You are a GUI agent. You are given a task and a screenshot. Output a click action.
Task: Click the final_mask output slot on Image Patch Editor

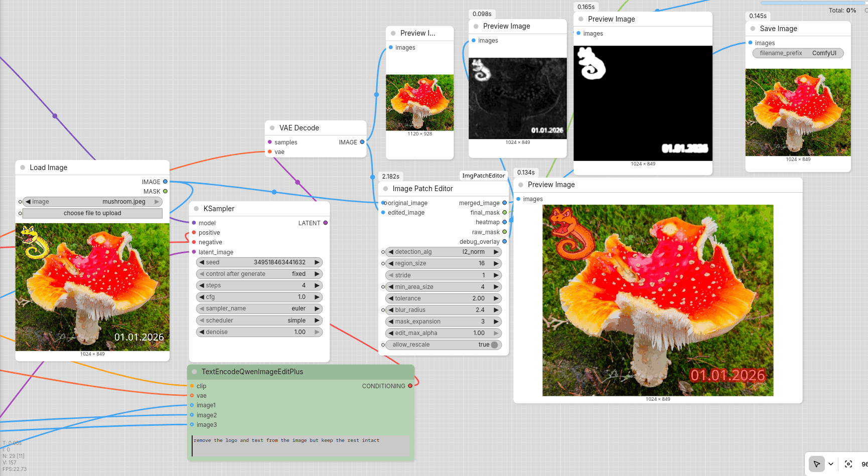pos(504,212)
